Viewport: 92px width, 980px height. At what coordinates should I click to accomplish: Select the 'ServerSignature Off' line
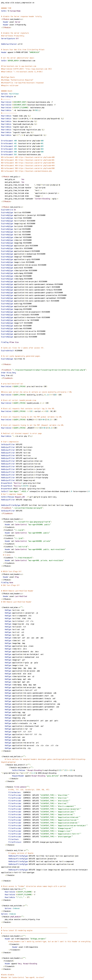(x=10, y=38)
